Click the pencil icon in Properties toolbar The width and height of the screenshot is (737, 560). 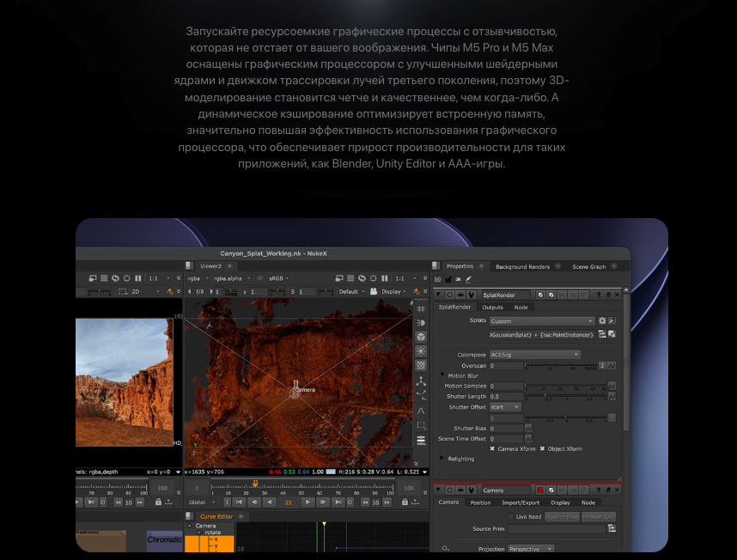(469, 279)
